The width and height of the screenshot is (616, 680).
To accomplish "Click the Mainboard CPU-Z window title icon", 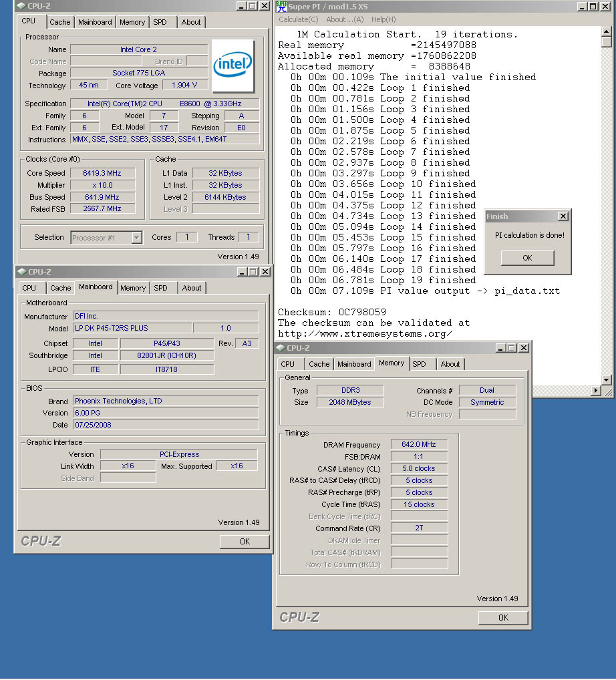I will [x=21, y=272].
